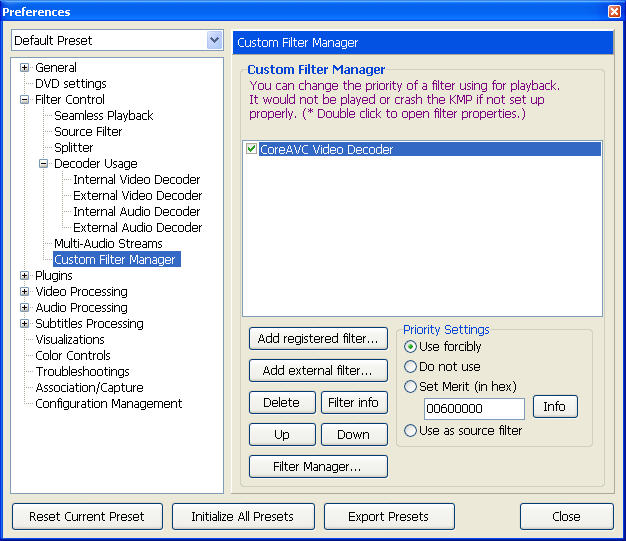Expand the General tree node
Viewport: 626px width, 541px height.
24,68
